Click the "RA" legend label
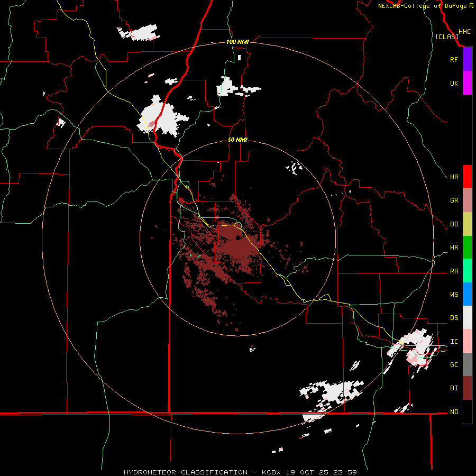The height and width of the screenshot is (476, 476). pos(454,271)
